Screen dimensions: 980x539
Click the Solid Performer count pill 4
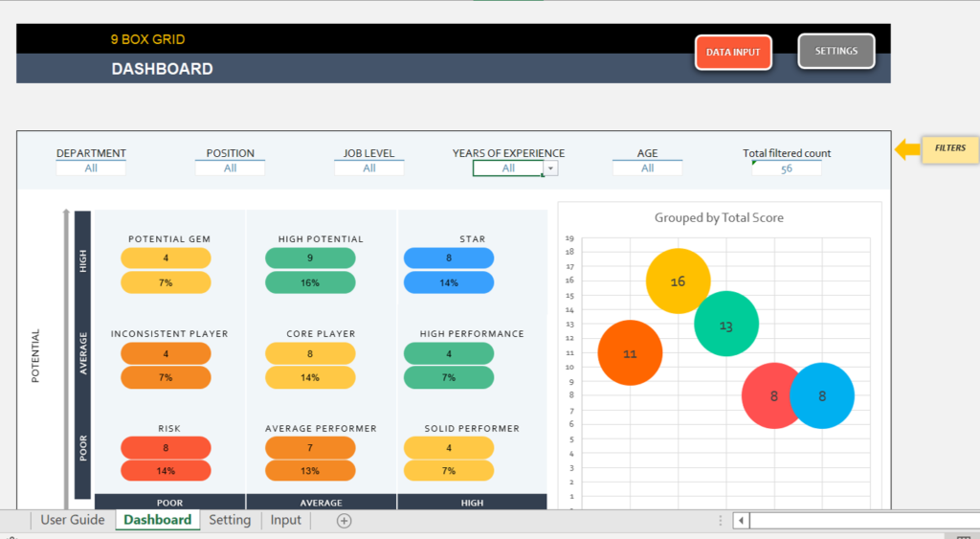[x=449, y=448]
